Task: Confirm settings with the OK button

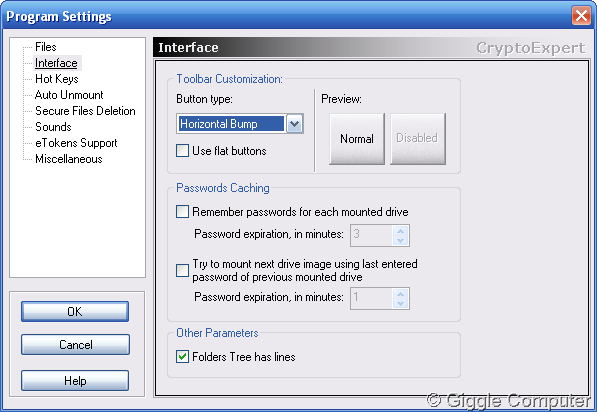Action: [75, 311]
